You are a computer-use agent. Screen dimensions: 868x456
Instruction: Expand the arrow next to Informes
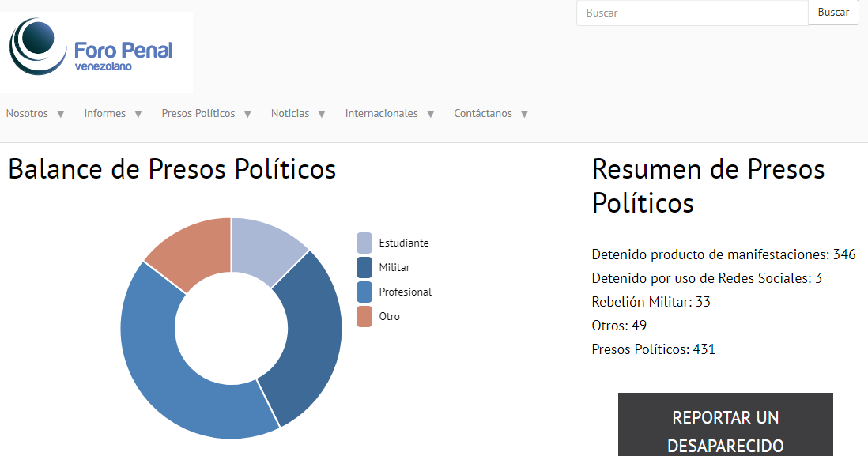coord(138,114)
